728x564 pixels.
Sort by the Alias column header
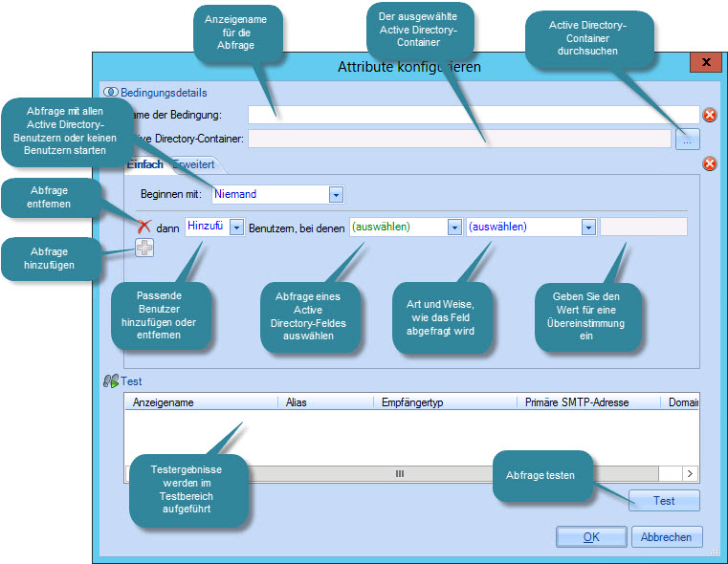pyautogui.click(x=325, y=402)
